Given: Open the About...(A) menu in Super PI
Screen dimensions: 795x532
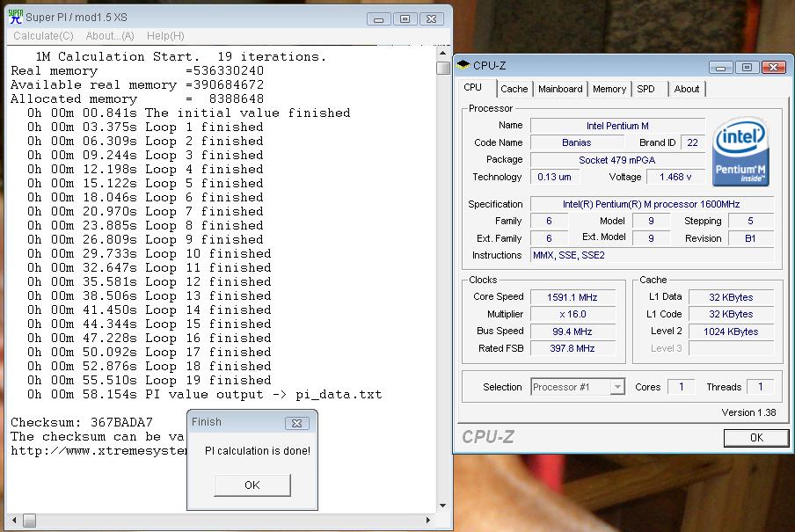Looking at the screenshot, I should point(110,36).
